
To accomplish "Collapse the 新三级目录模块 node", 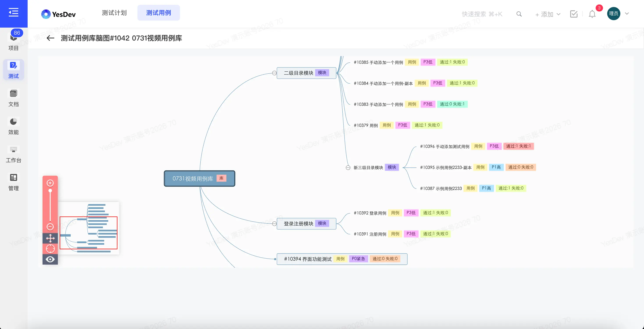I will click(x=348, y=168).
